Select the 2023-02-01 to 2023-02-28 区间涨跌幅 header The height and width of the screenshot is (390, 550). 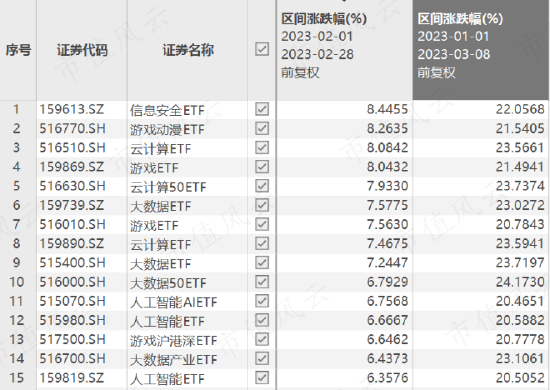[x=344, y=49]
